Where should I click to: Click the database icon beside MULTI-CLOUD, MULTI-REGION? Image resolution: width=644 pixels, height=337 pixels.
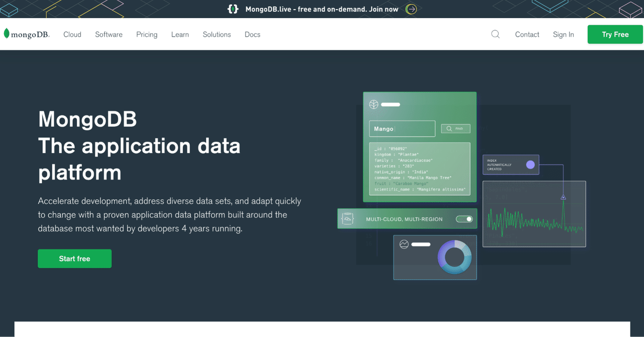(347, 218)
